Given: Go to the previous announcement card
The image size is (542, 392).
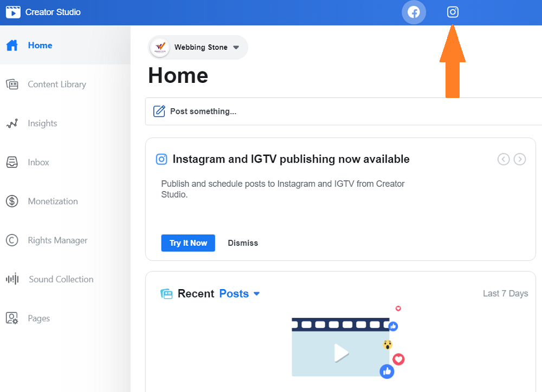Looking at the screenshot, I should [504, 159].
